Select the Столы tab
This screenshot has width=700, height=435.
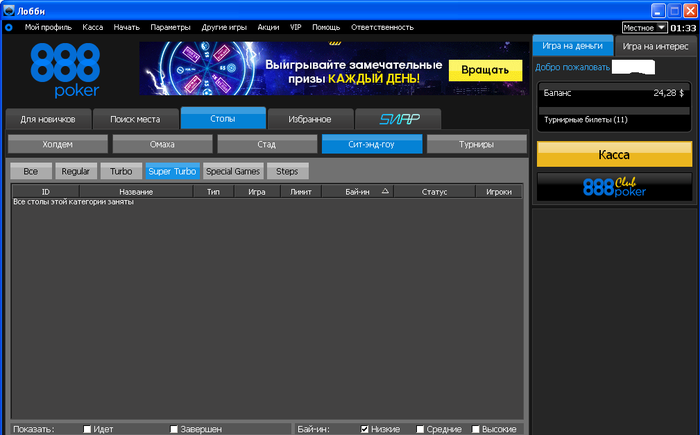pos(223,118)
